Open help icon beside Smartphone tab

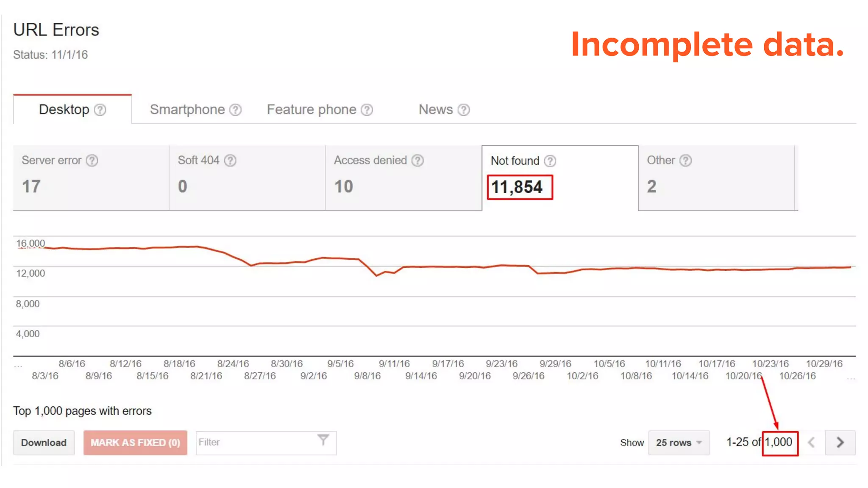[x=236, y=110]
